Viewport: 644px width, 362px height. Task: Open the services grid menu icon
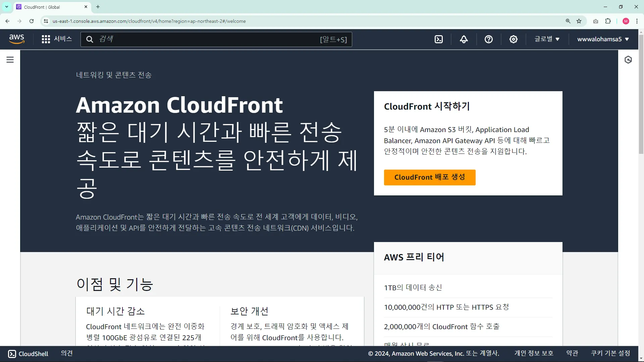click(x=46, y=39)
